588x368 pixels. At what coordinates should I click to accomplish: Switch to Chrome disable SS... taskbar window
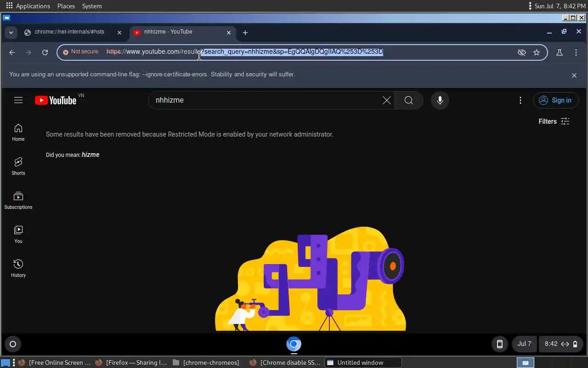tap(286, 362)
